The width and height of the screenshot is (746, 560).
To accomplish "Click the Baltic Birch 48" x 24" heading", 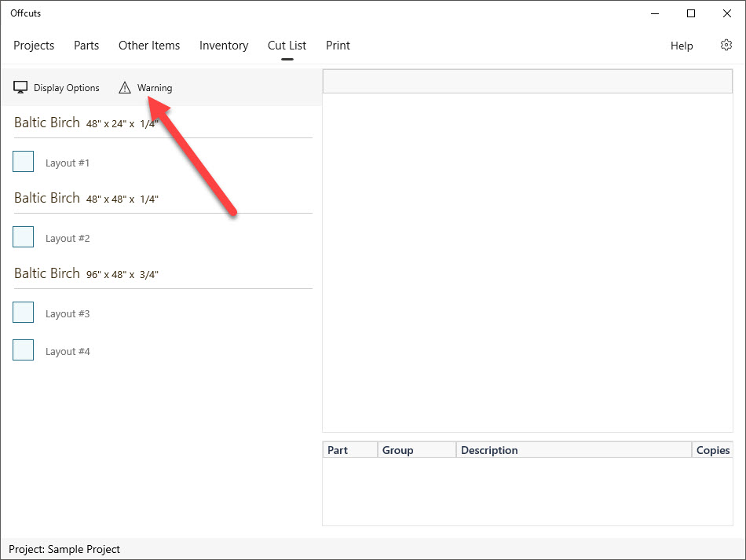I will click(x=86, y=123).
